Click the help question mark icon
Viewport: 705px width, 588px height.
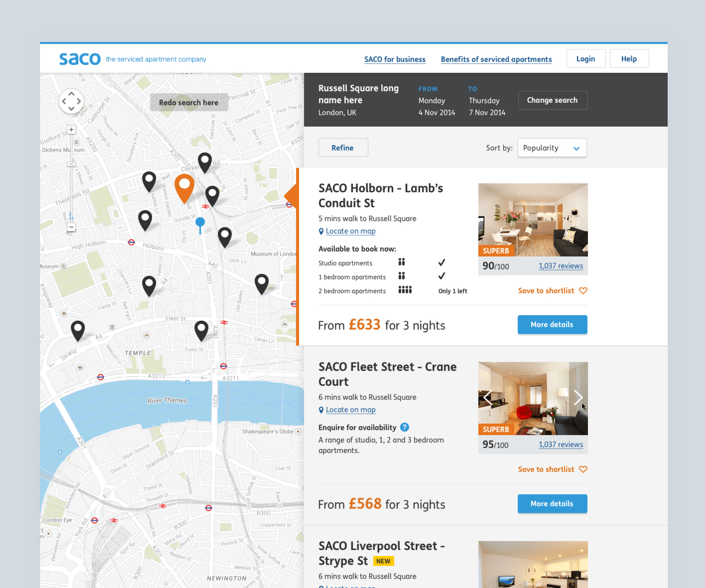tap(405, 427)
